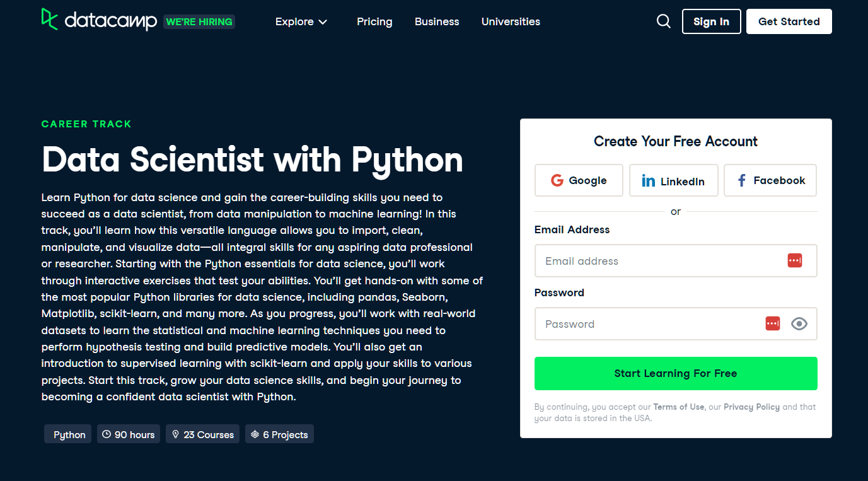Click the location pin icon beside 23 Courses
The image size is (868, 481).
pos(175,434)
